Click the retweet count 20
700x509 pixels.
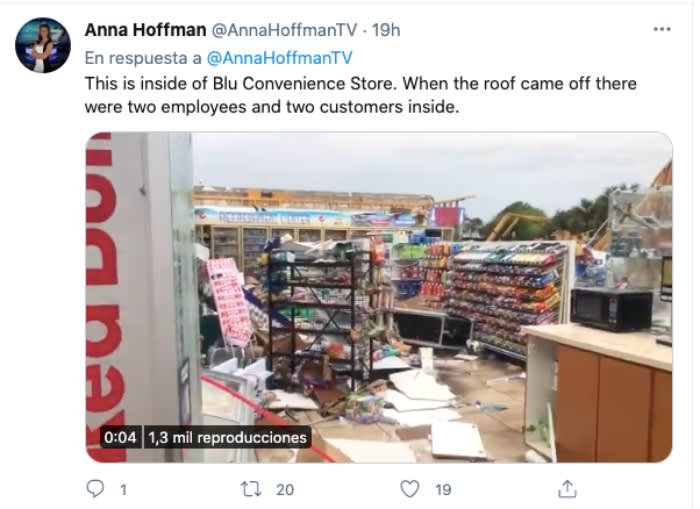coord(285,489)
